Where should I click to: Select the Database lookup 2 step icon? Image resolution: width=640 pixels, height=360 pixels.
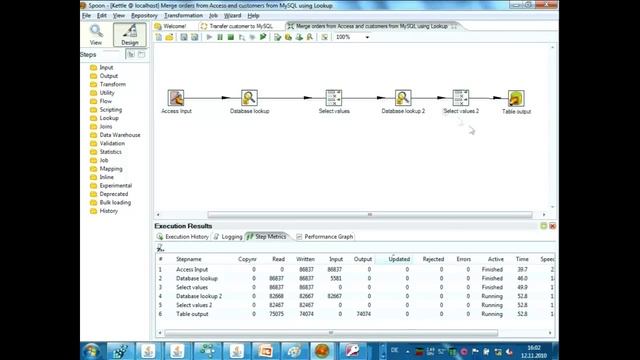[403, 98]
